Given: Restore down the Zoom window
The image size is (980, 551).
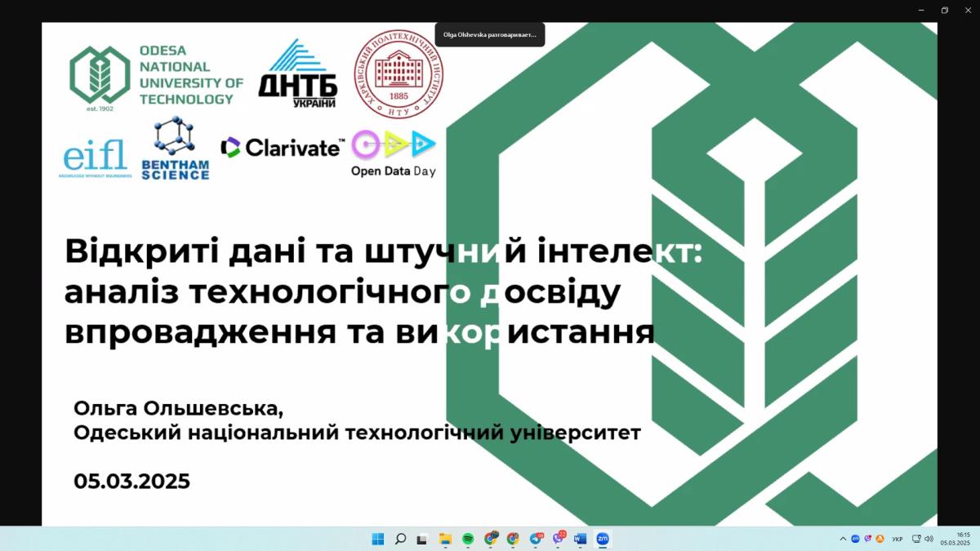Looking at the screenshot, I should point(945,10).
